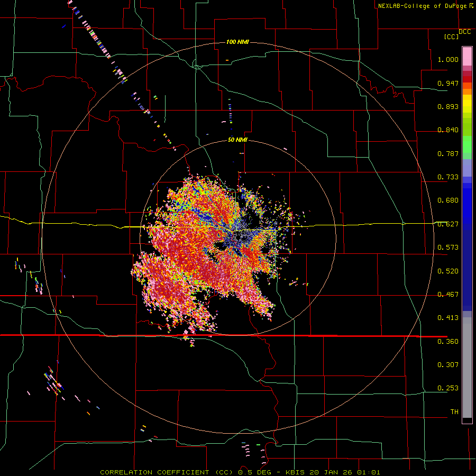The height and width of the screenshot is (476, 476).
Task: Pick the pink top segment of color scale
Action: (x=467, y=56)
